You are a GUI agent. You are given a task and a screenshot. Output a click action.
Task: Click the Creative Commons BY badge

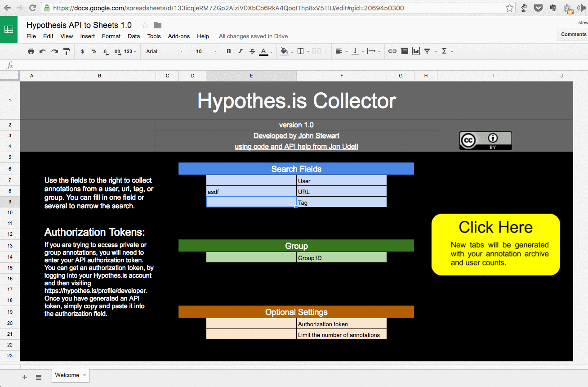(486, 141)
